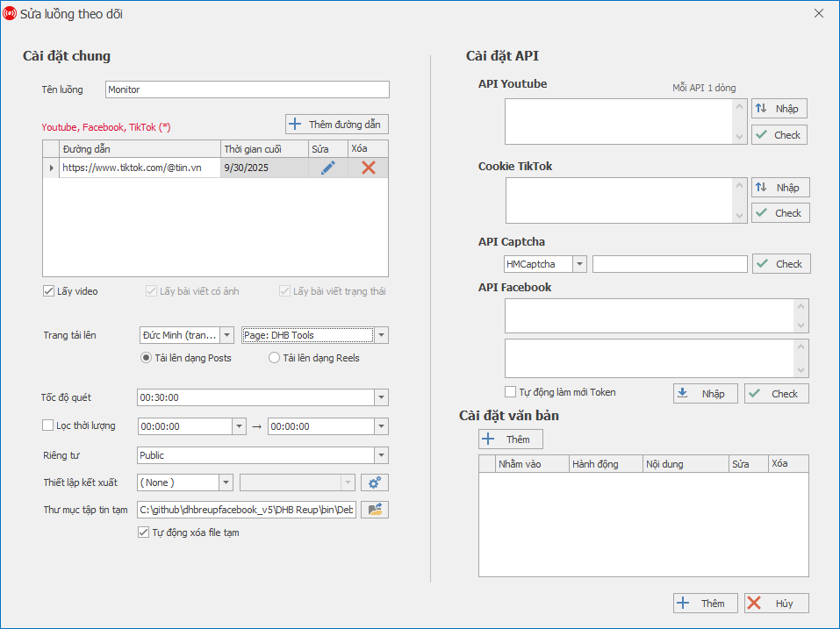Click Nhập download button under API Facebook
This screenshot has height=629, width=840.
(705, 394)
